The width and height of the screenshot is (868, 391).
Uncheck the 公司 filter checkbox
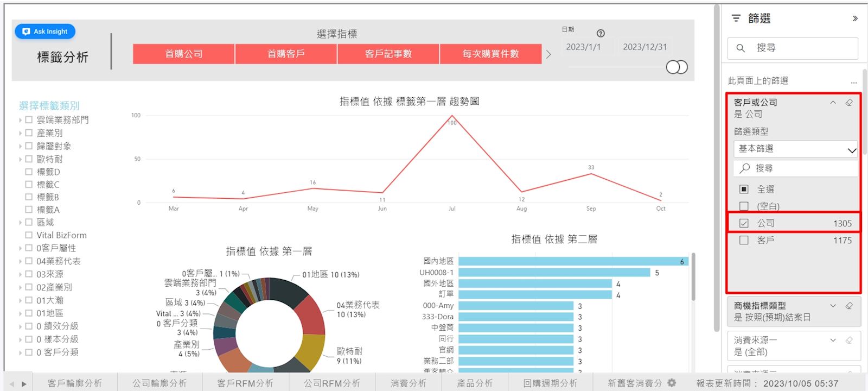click(744, 223)
